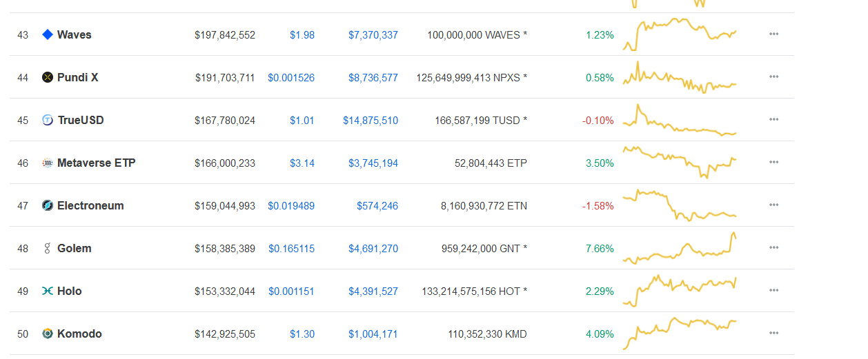
Task: Click the Golem price $0.165115
Action: [291, 248]
